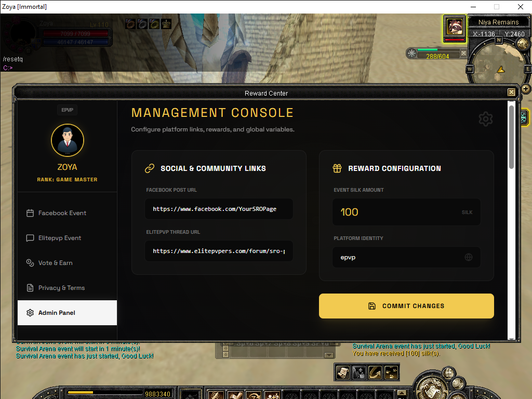532x399 pixels.
Task: Click the snowflake icon on 288/604 bar
Action: click(x=411, y=54)
